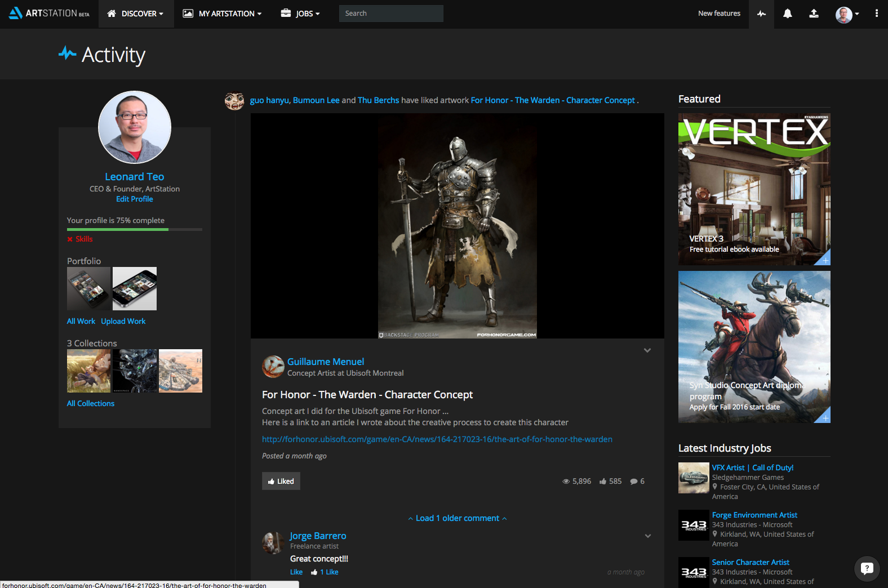This screenshot has height=588, width=888.
Task: Click the 1 Like thumbs-up on comment
Action: click(325, 572)
